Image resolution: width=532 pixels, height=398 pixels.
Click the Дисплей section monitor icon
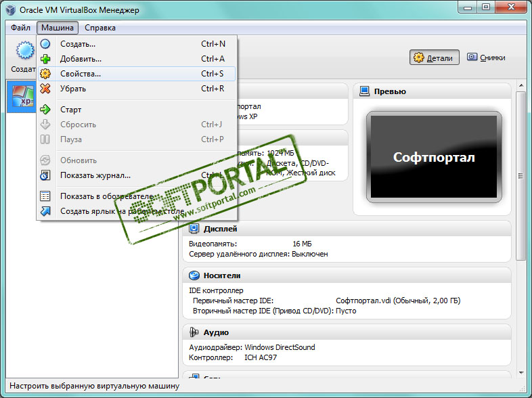click(x=194, y=229)
